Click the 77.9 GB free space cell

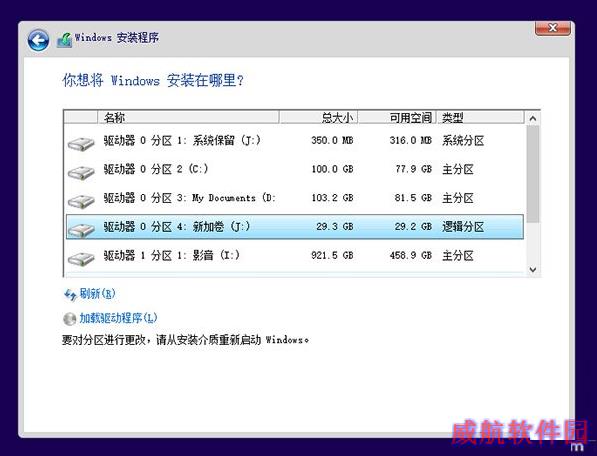(413, 169)
